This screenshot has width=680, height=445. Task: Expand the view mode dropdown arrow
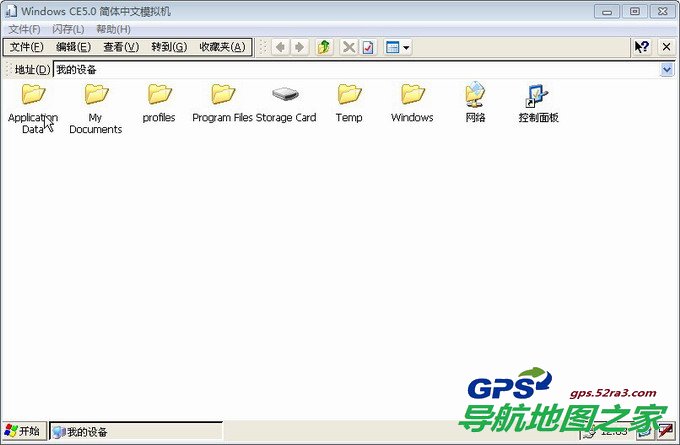tap(406, 47)
